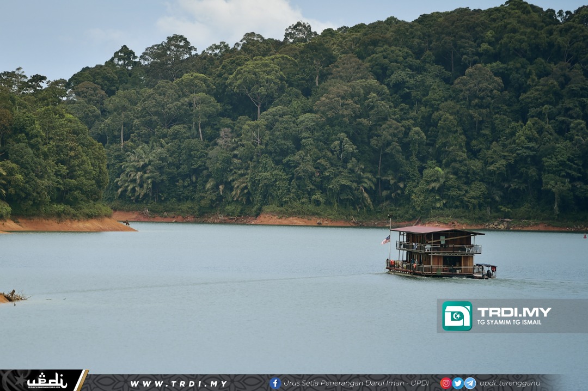Click the houseboat's lower deck entrance
Image resolution: width=588 pixels, height=391 pixels.
(x=452, y=265)
